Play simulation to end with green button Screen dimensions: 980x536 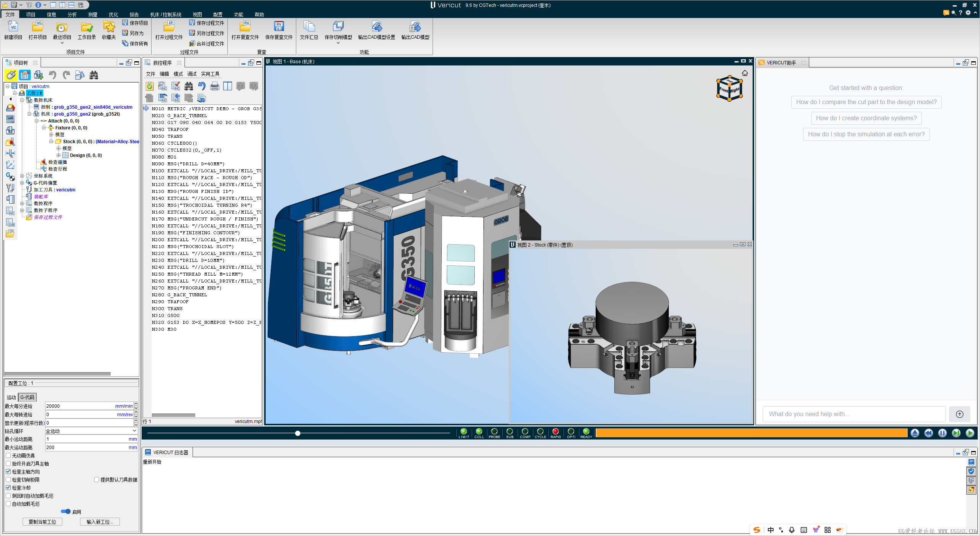pos(970,433)
